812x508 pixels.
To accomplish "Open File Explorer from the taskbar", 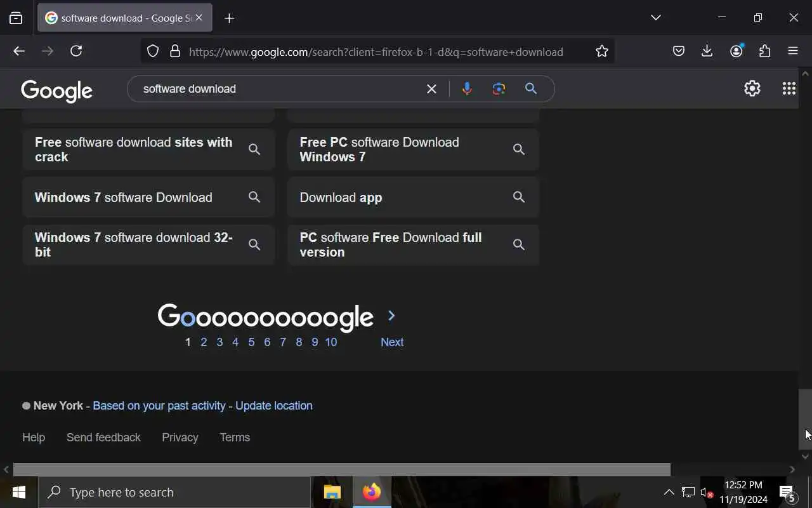I will (x=332, y=492).
